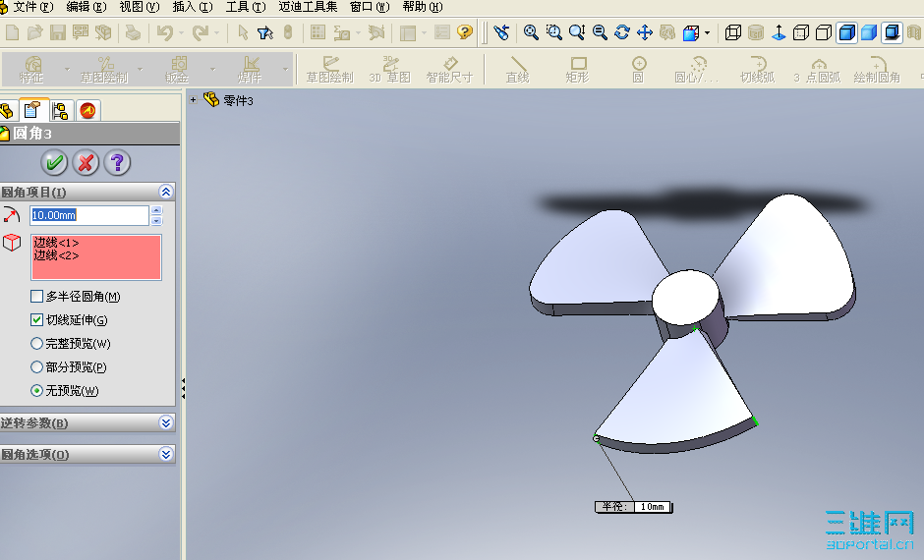Switch to Hidden Lines Removed display
The height and width of the screenshot is (560, 924).
[824, 32]
